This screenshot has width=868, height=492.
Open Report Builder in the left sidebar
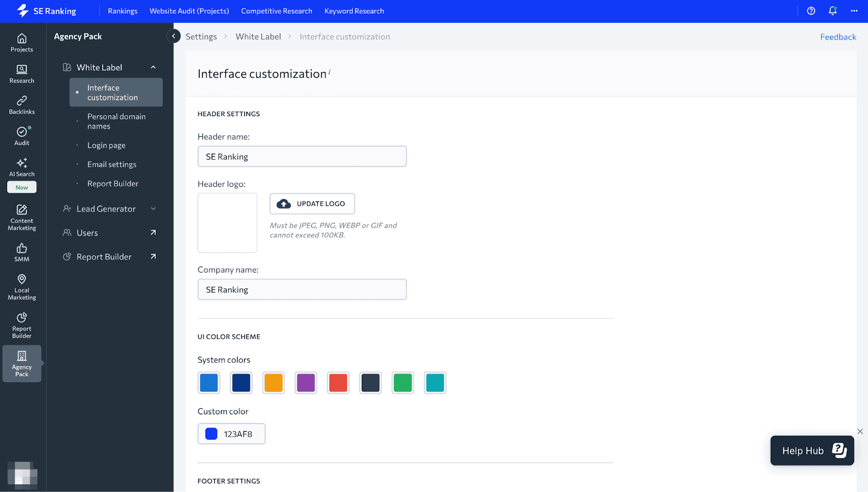pyautogui.click(x=22, y=325)
